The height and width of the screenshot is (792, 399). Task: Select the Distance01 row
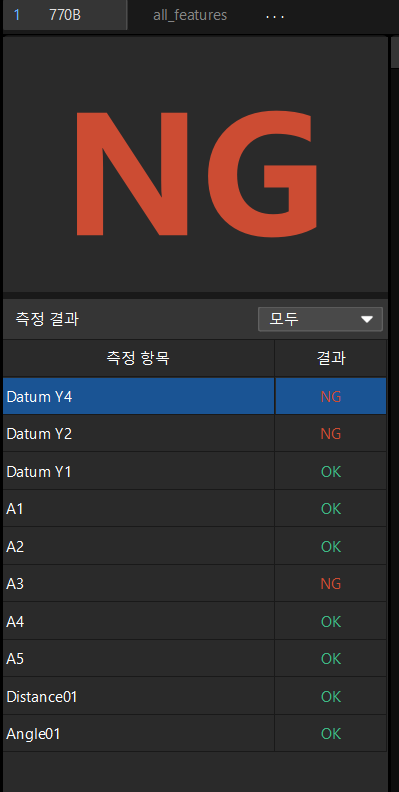(194, 697)
